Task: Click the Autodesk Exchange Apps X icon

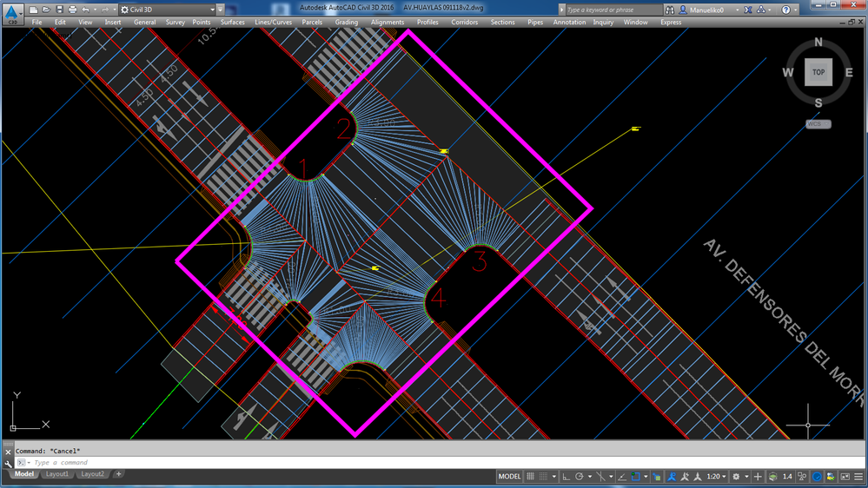Action: tap(748, 10)
